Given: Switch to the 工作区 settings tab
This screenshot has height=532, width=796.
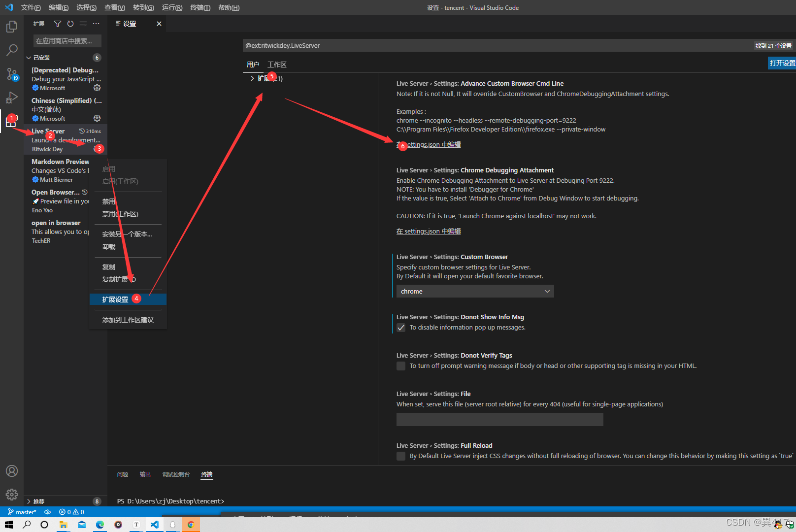Looking at the screenshot, I should (x=277, y=65).
